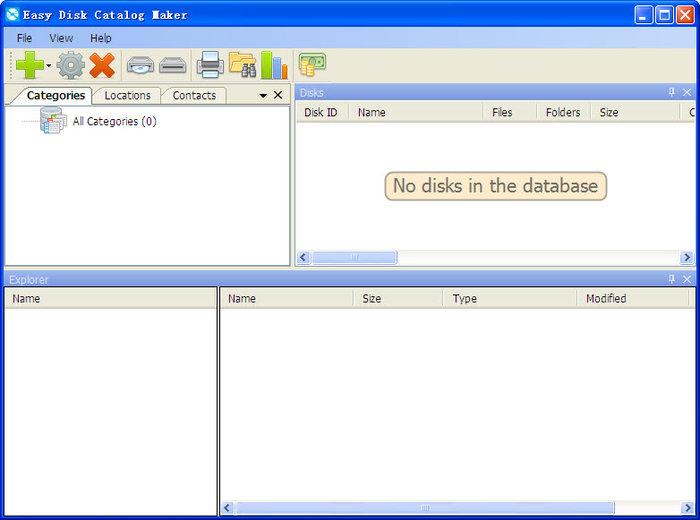The height and width of the screenshot is (520, 700).
Task: Click Disks panel scrollbar left arrow
Action: (304, 258)
